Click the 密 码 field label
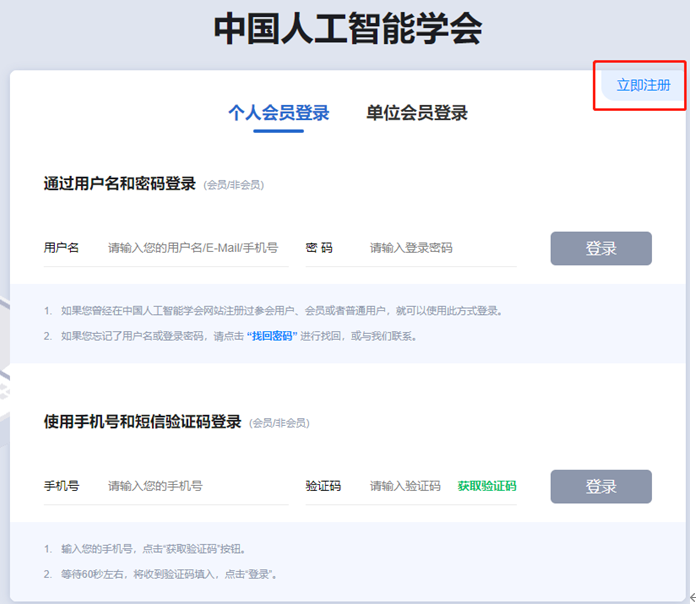The width and height of the screenshot is (696, 606). click(319, 248)
